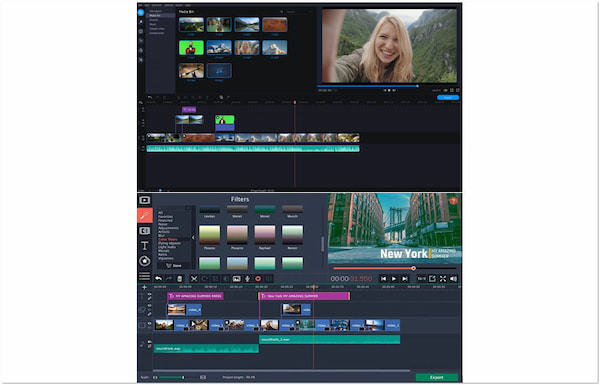Click the red playhead marker in lower timeline
The width and height of the screenshot is (600, 385).
click(313, 287)
